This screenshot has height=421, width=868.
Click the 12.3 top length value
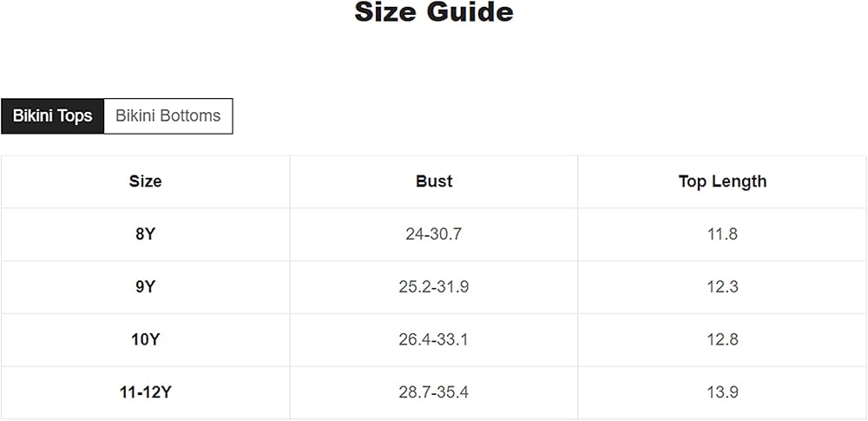point(722,286)
